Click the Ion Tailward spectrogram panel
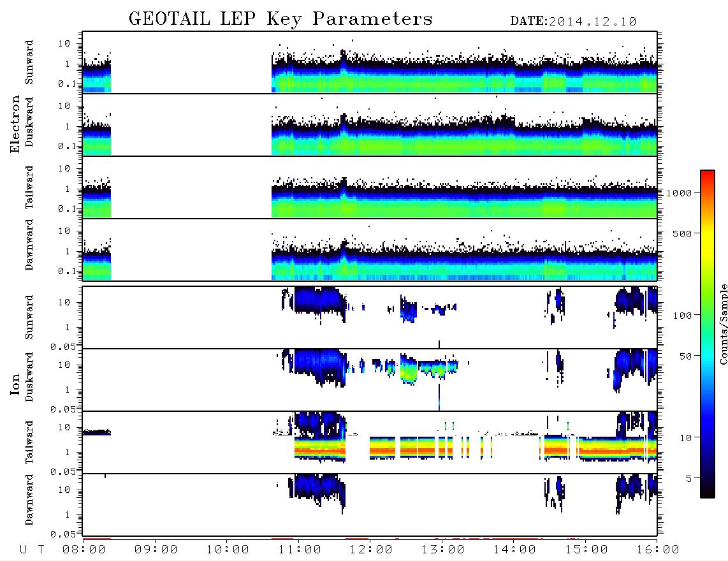728x561 pixels. 370,442
